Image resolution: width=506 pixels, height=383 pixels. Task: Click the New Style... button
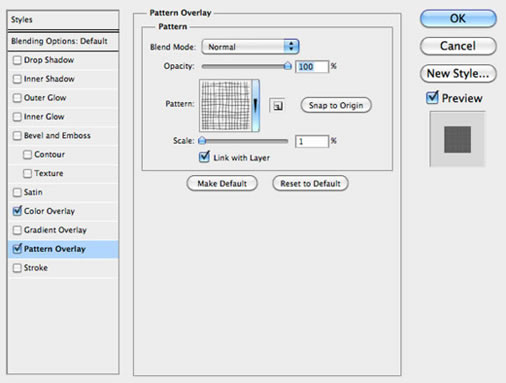(x=458, y=73)
